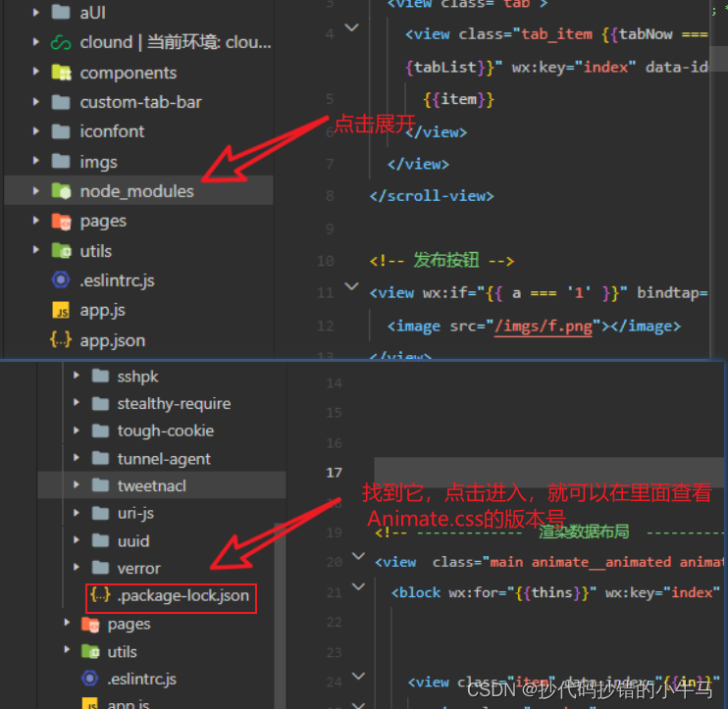728x709 pixels.
Task: Click the stealthy-require folder icon
Action: [100, 403]
